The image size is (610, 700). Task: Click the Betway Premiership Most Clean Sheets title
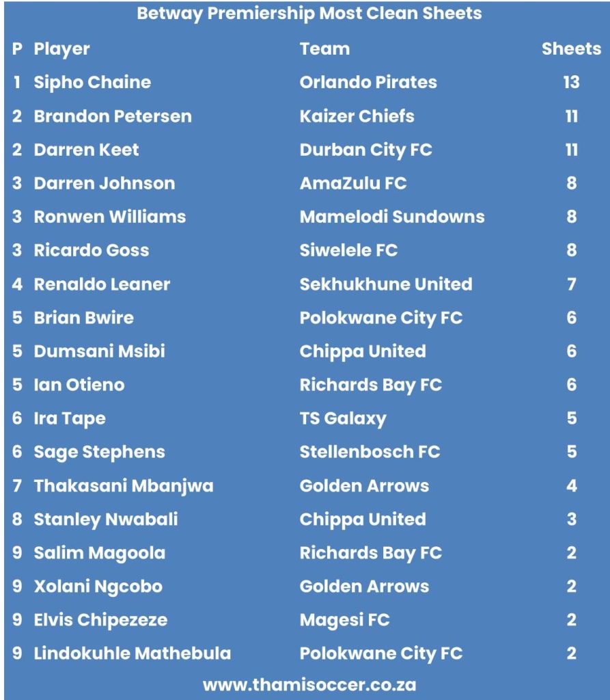(x=309, y=13)
